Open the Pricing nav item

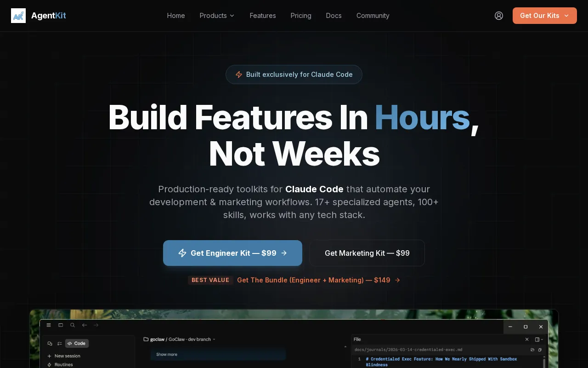pyautogui.click(x=301, y=16)
